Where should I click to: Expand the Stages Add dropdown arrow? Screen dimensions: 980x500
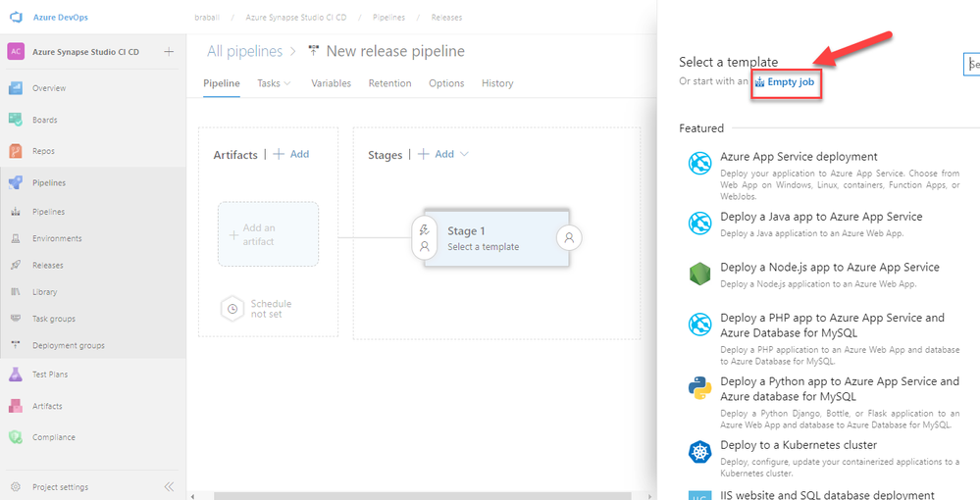464,154
